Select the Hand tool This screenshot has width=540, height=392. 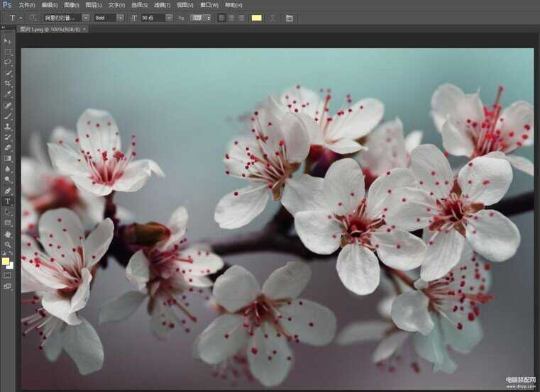8,234
